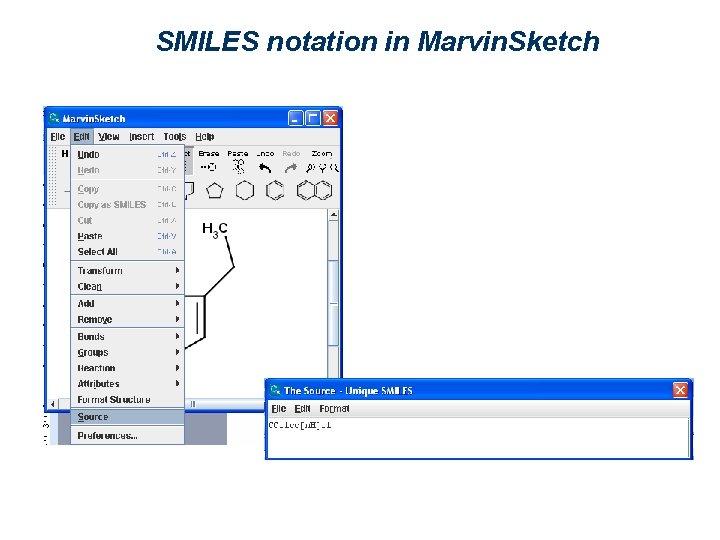Image resolution: width=720 pixels, height=540 pixels.
Task: Open Edit menu in The Source window
Action: tap(302, 409)
